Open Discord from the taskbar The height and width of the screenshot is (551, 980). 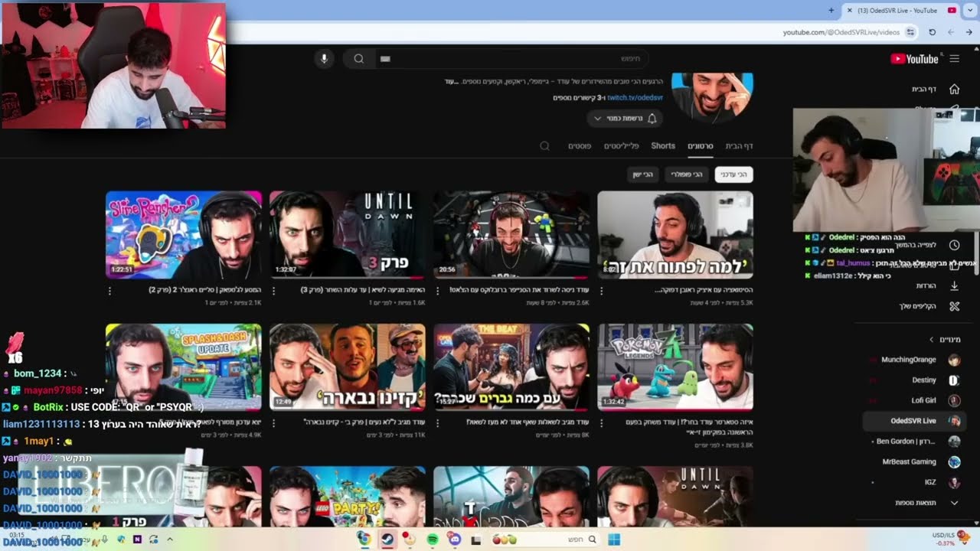[455, 540]
